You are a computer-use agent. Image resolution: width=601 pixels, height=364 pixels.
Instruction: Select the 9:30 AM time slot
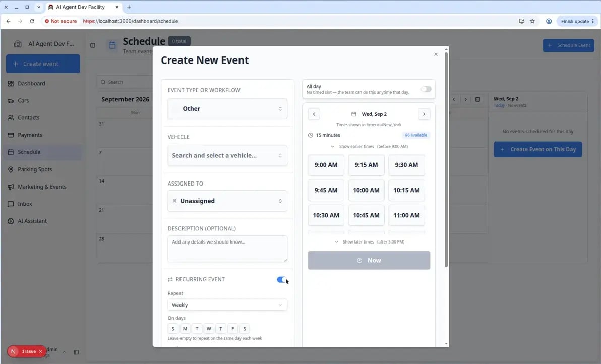click(406, 165)
